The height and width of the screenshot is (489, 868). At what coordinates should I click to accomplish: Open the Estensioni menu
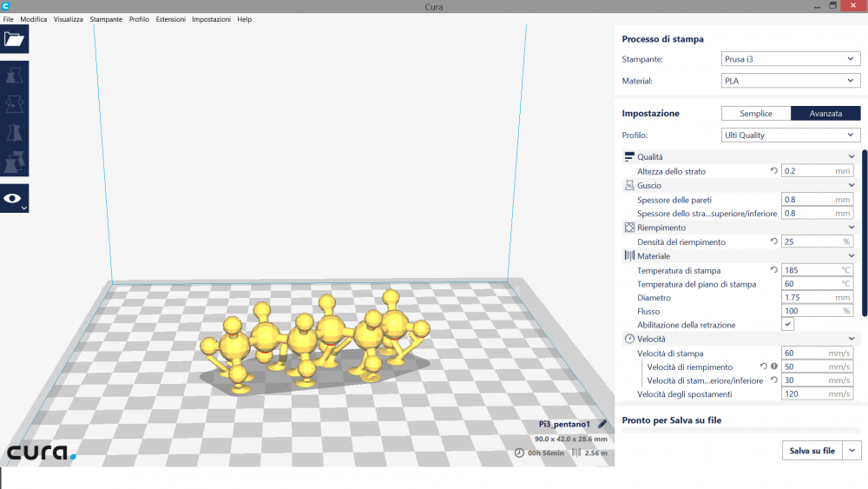(x=170, y=19)
